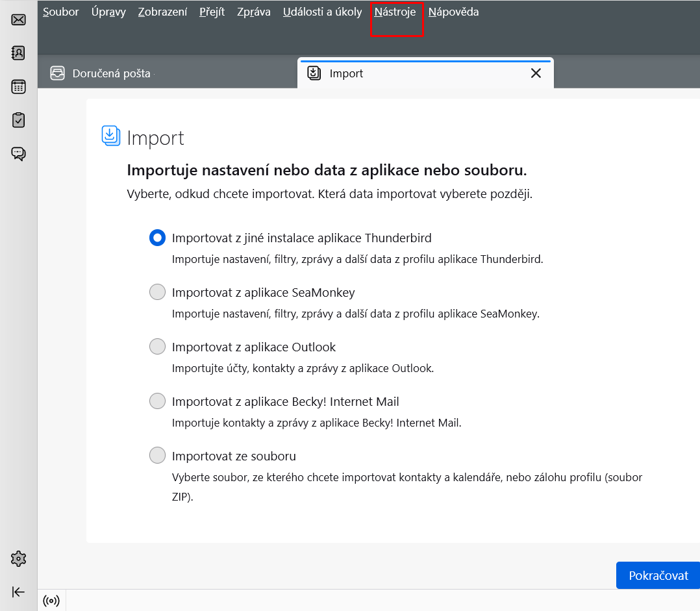The width and height of the screenshot is (700, 611).
Task: Open the Chat sidebar icon
Action: [18, 154]
